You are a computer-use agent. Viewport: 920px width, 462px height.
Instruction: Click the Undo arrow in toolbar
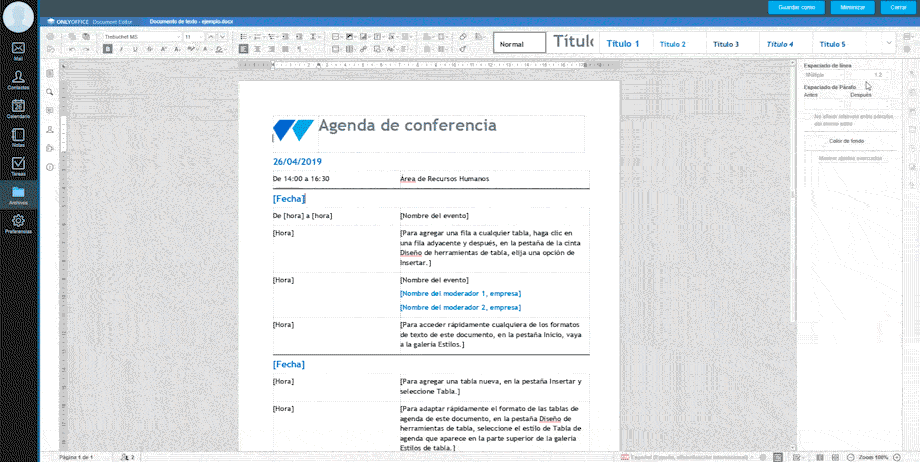click(x=72, y=49)
